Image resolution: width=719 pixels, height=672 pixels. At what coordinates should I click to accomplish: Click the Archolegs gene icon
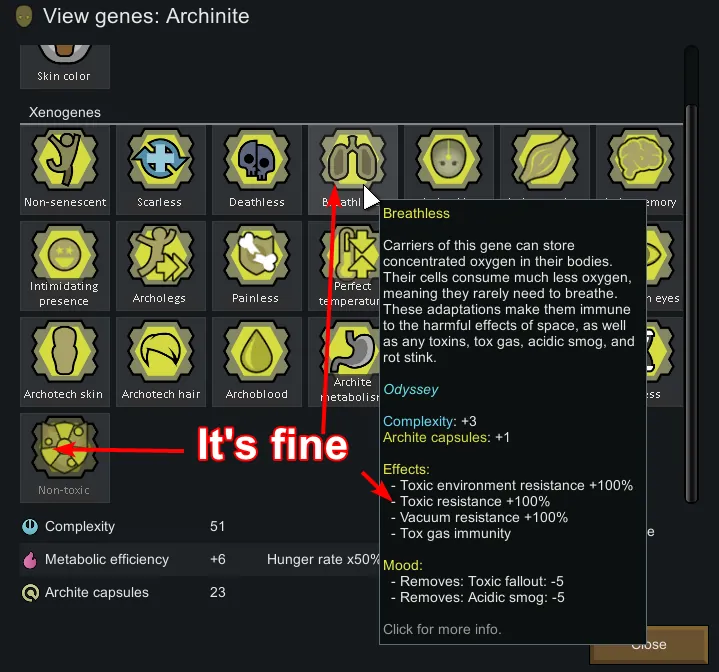[x=160, y=265]
